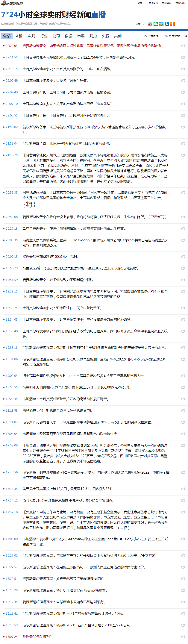Switch to the A股 tab
Viewport: 188px width, 644px height.
19,36
